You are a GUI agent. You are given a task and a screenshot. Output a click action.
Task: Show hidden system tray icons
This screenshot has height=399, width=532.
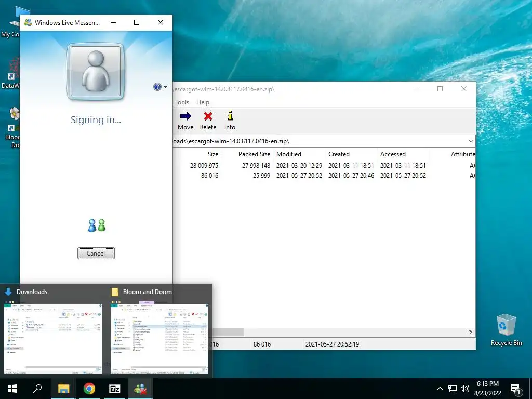tap(440, 389)
